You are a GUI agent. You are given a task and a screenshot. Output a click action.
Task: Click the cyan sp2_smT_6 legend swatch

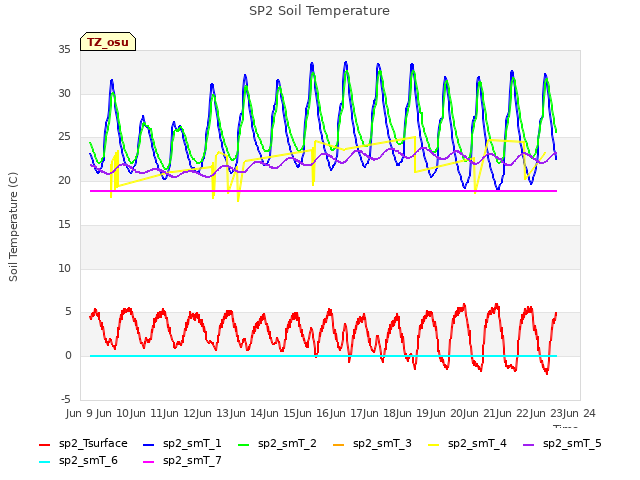(x=44, y=462)
